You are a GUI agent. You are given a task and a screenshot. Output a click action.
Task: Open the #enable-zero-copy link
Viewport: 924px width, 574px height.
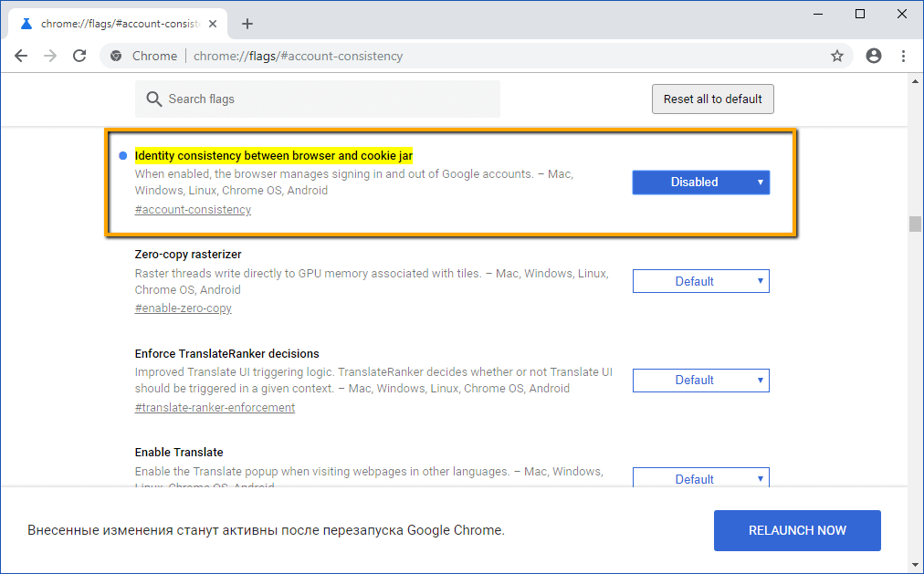point(183,308)
